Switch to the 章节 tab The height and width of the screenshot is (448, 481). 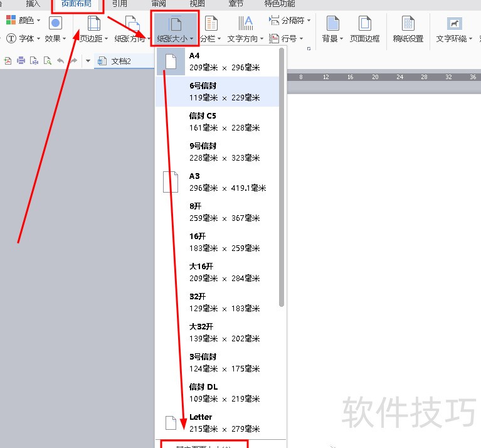click(236, 3)
